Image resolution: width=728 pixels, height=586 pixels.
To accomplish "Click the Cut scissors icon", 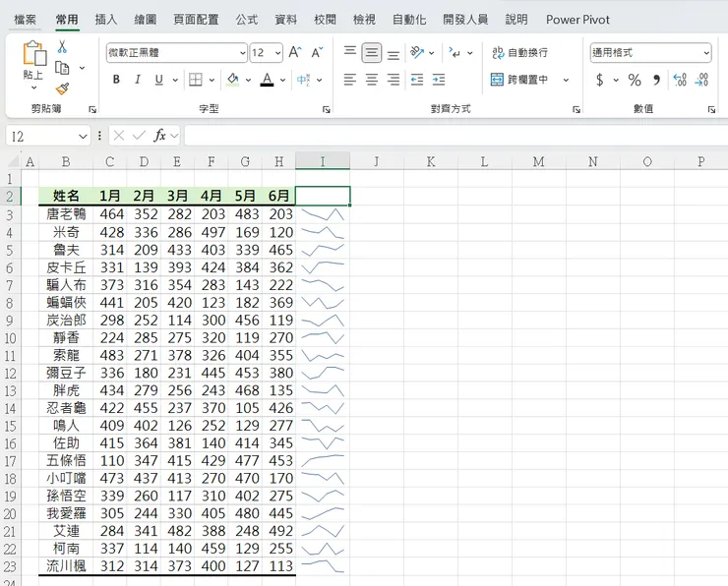I will [x=62, y=47].
